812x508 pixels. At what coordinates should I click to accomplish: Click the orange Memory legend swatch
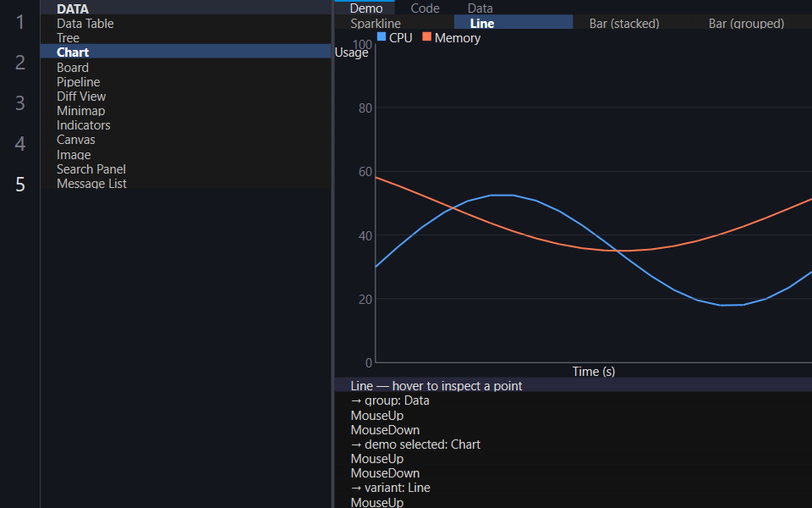click(x=426, y=36)
